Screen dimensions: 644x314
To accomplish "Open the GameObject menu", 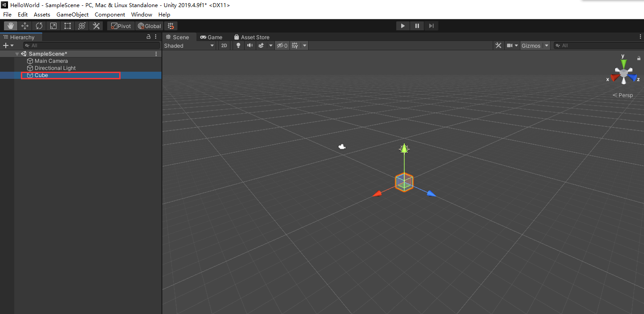I will coord(72,14).
